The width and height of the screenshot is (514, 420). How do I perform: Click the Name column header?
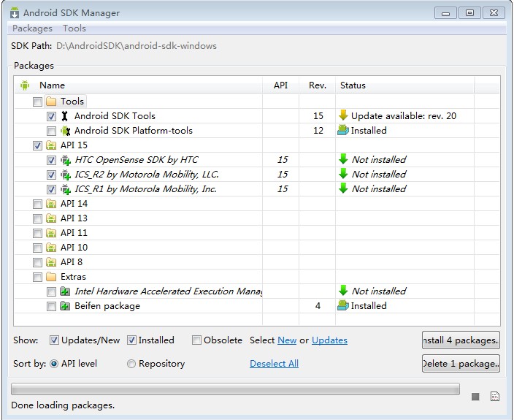point(138,85)
